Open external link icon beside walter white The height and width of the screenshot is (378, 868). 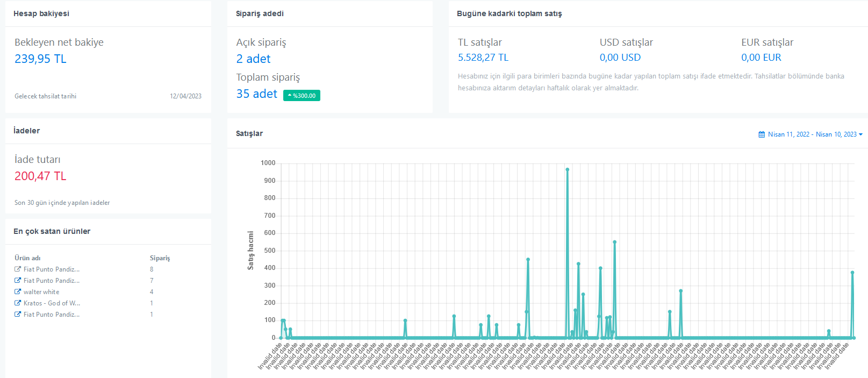pyautogui.click(x=18, y=291)
